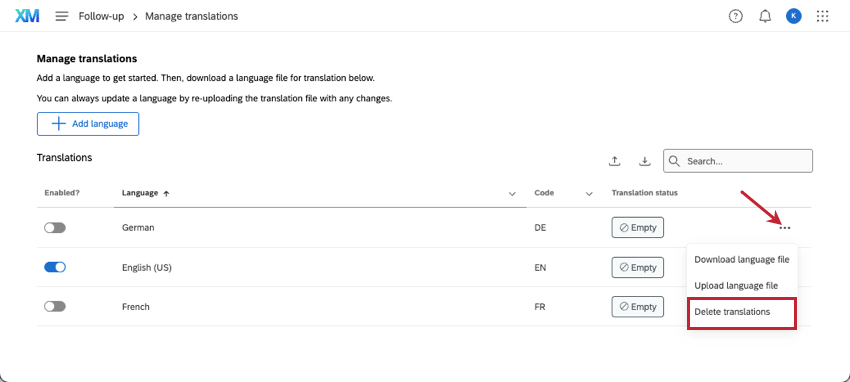
Task: Enable the German language toggle
Action: 55,228
